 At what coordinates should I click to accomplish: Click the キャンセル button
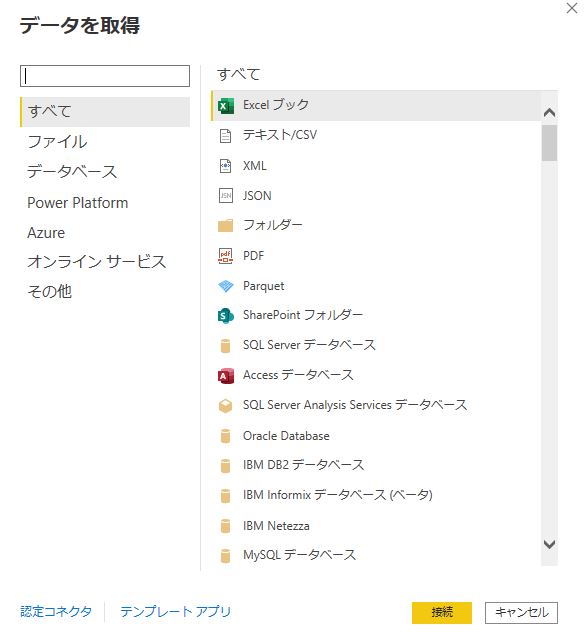click(521, 612)
